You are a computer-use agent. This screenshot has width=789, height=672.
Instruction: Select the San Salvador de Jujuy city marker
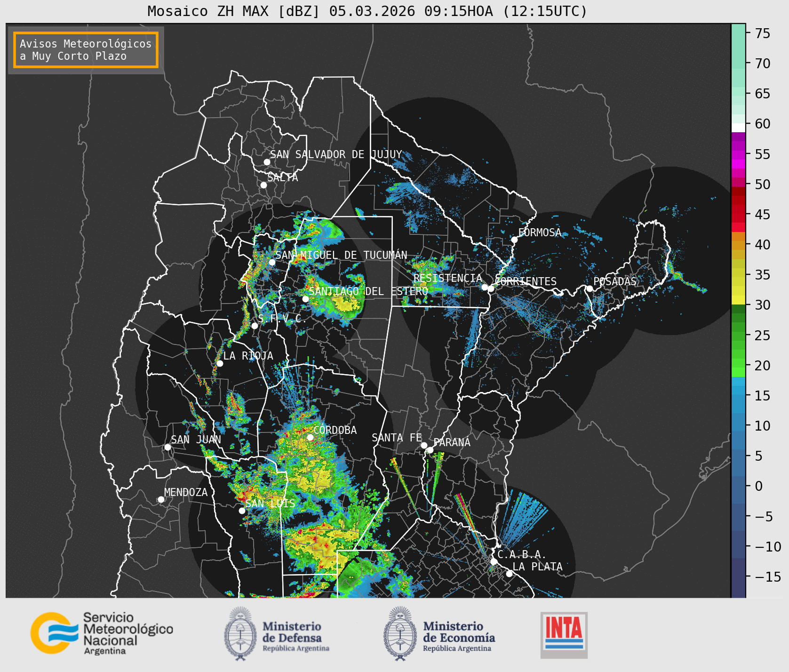click(267, 162)
